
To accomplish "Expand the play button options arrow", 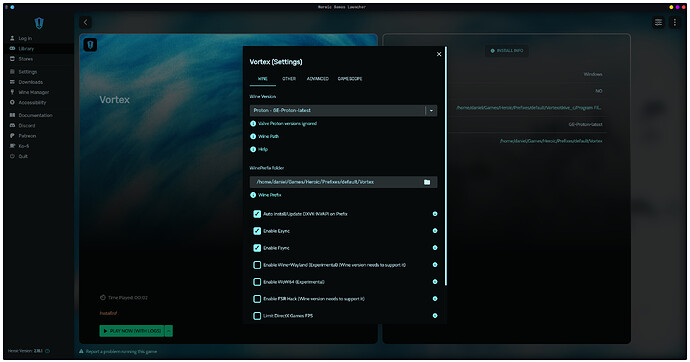I will tap(169, 331).
